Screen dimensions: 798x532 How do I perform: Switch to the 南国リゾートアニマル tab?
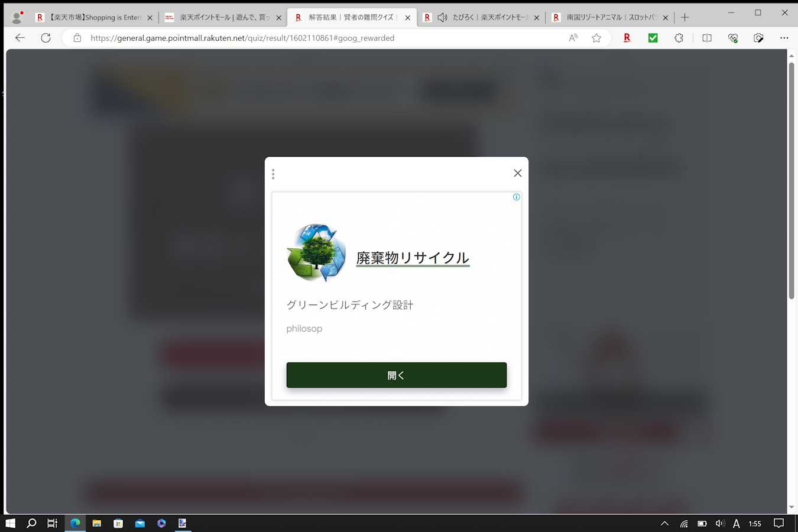[609, 18]
